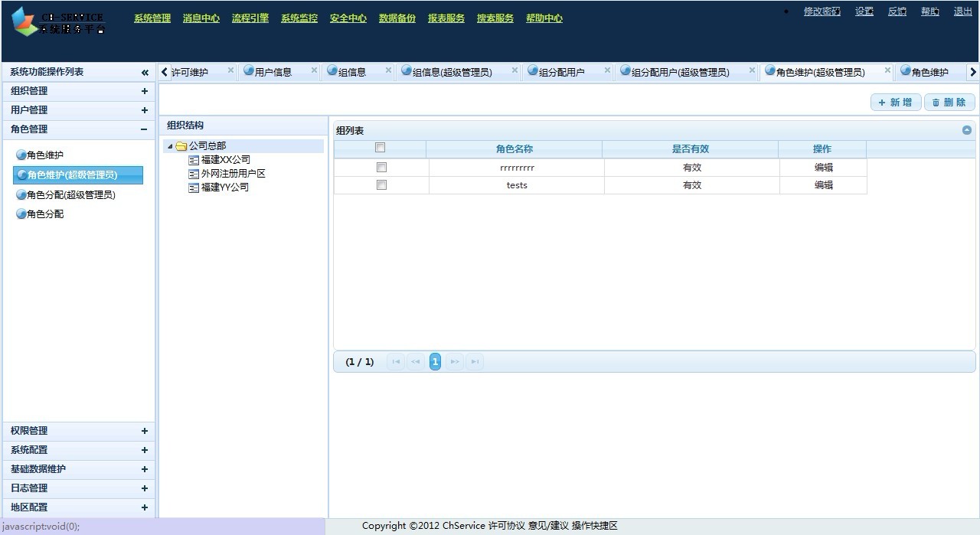
Task: Click the 新增 button
Action: [896, 103]
